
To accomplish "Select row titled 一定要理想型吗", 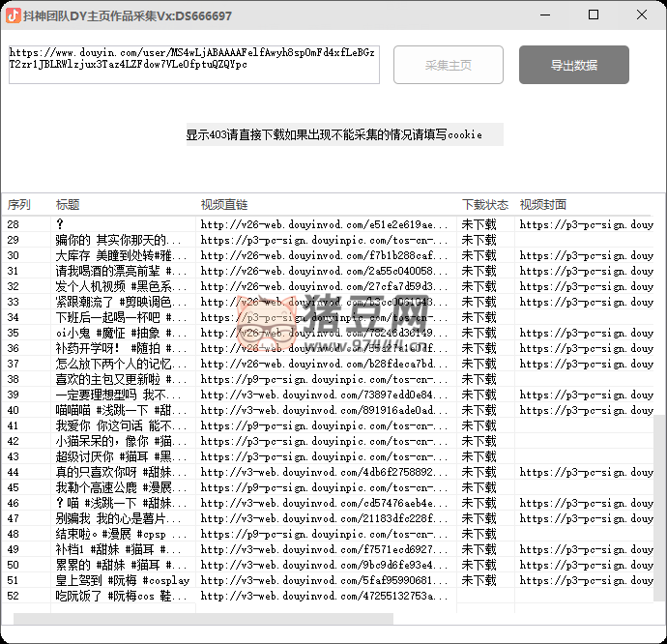I will click(x=327, y=395).
